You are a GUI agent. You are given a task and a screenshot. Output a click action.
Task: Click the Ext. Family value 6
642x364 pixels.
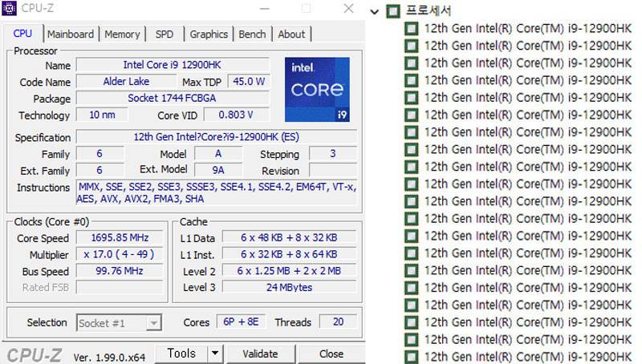tap(100, 170)
